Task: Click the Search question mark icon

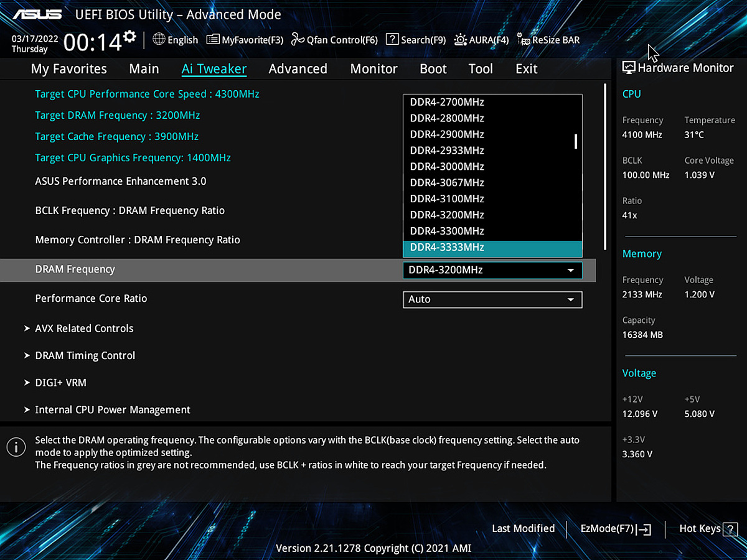Action: (x=392, y=39)
